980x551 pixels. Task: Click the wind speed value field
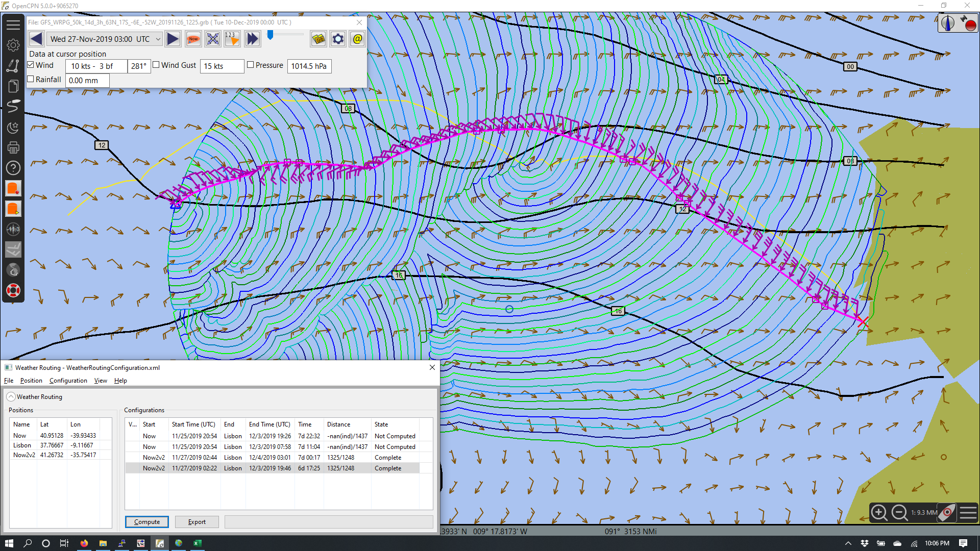click(96, 66)
